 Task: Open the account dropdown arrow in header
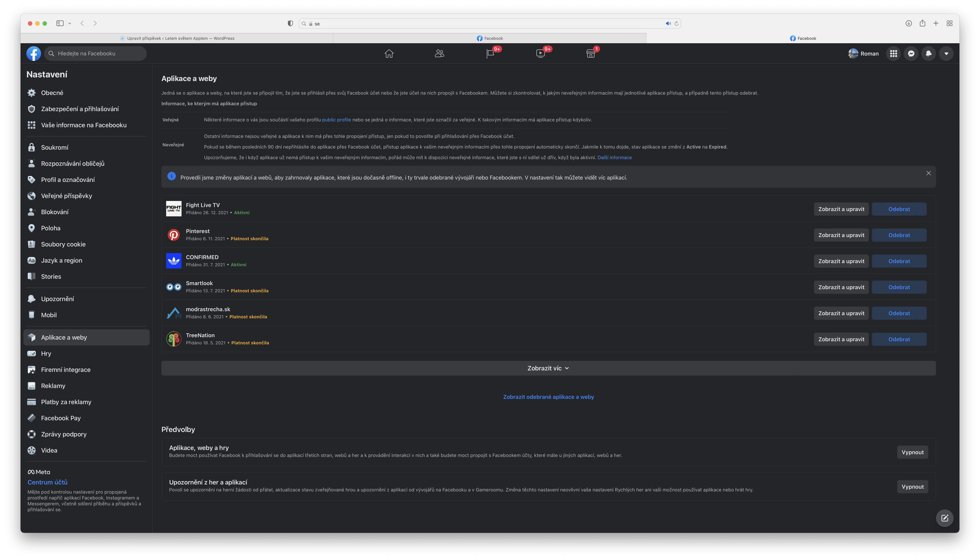[946, 54]
